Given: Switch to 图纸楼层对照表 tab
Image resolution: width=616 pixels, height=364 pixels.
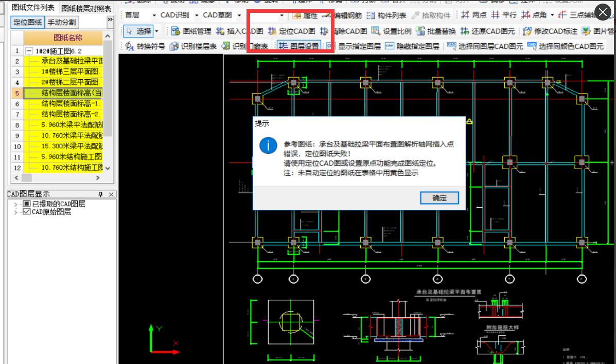Looking at the screenshot, I should click(x=86, y=8).
